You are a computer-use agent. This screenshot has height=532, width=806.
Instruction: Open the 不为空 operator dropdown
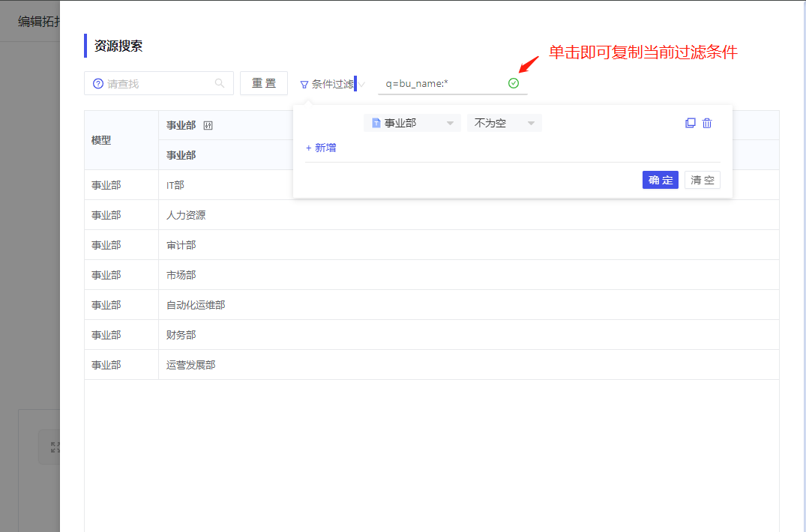(504, 123)
